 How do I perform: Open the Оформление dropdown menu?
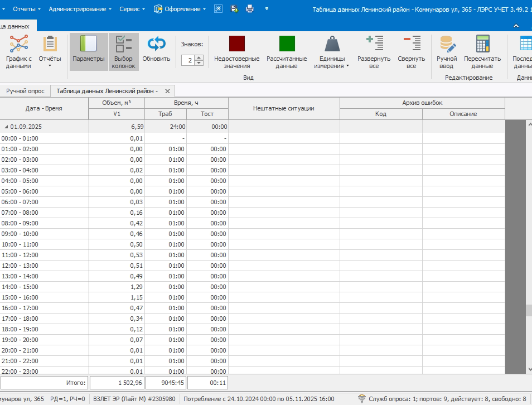[181, 9]
